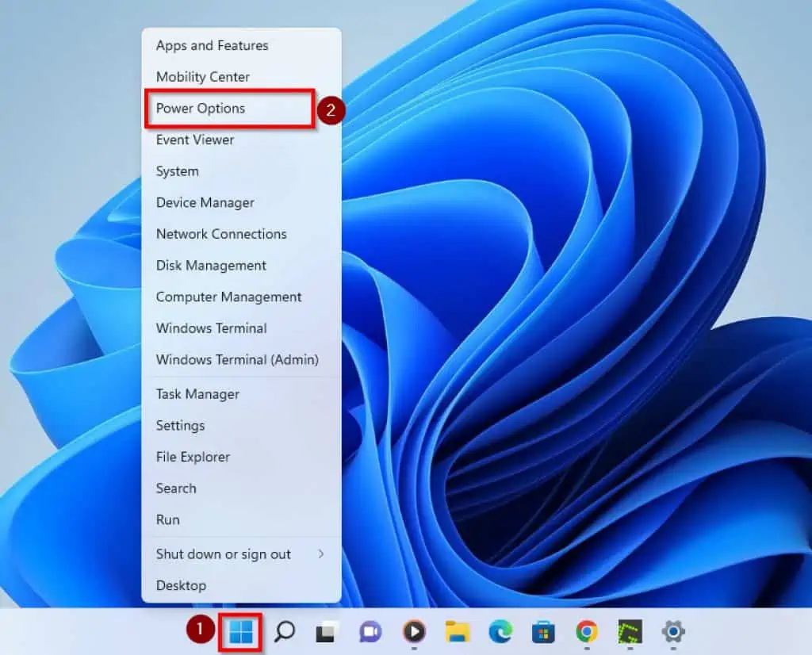This screenshot has height=655, width=812.
Task: Open Apps and Features
Action: (x=212, y=45)
